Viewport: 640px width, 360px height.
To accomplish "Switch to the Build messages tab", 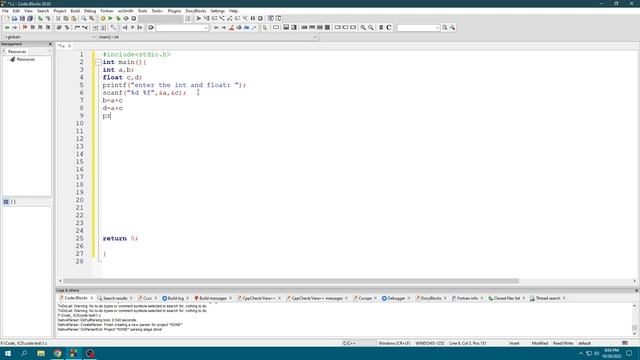I will tap(212, 298).
